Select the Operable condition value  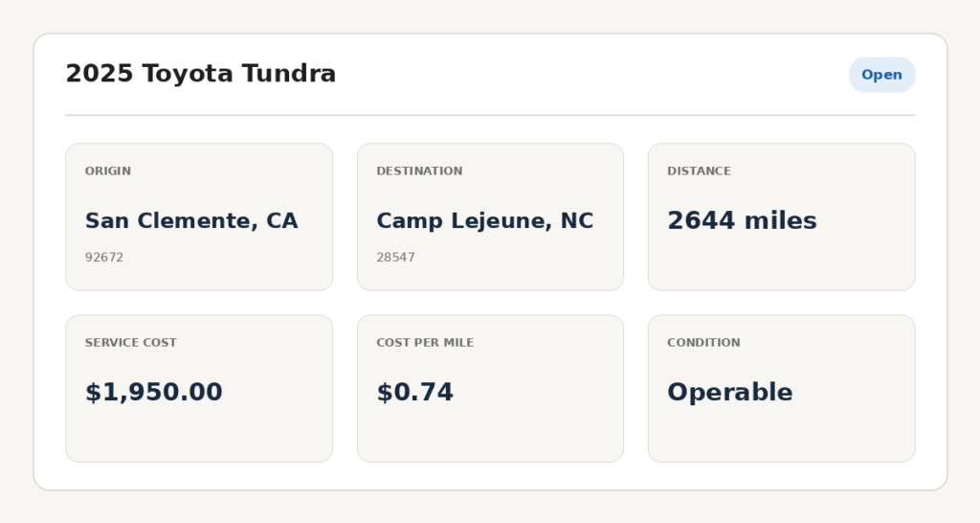click(x=730, y=393)
